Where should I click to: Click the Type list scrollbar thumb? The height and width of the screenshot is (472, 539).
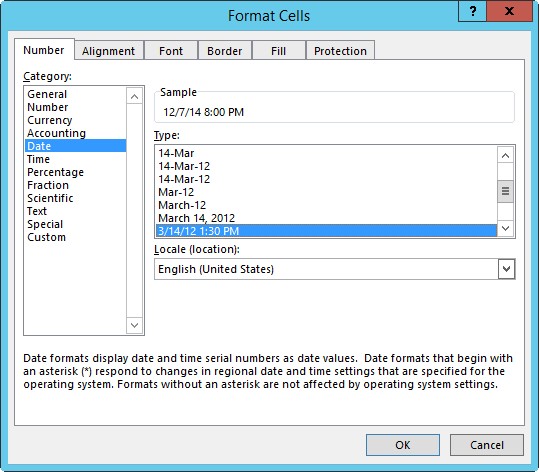click(505, 191)
